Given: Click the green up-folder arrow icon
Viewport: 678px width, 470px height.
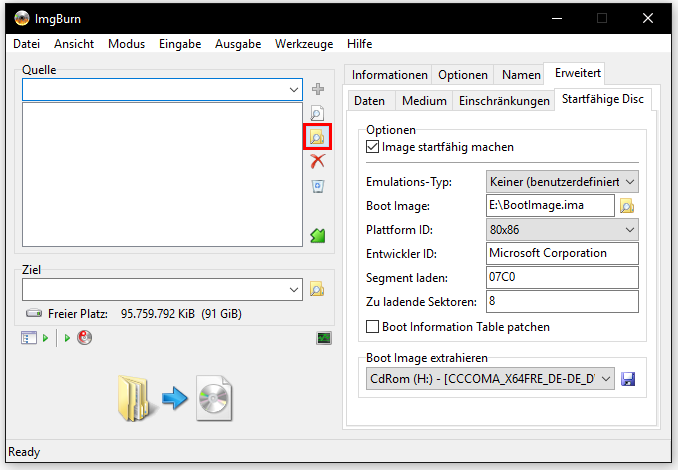Looking at the screenshot, I should (x=318, y=235).
